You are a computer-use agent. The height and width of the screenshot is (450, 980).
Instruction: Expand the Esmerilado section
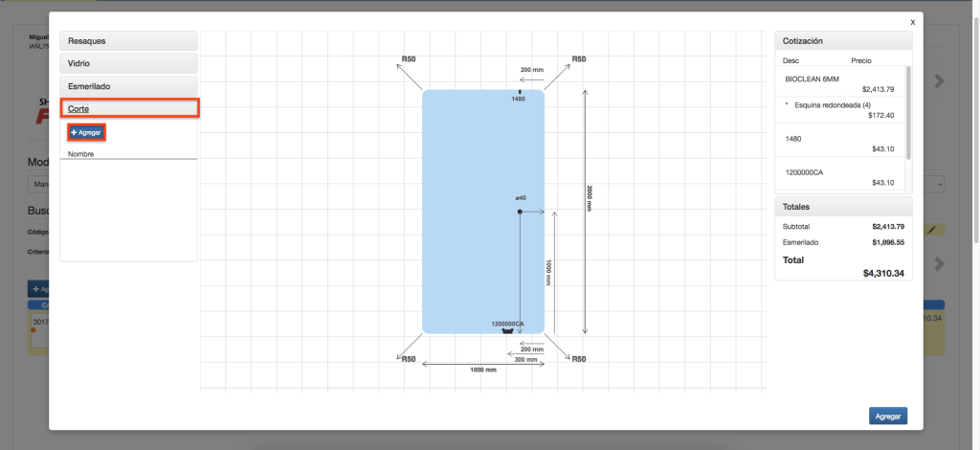tap(128, 86)
